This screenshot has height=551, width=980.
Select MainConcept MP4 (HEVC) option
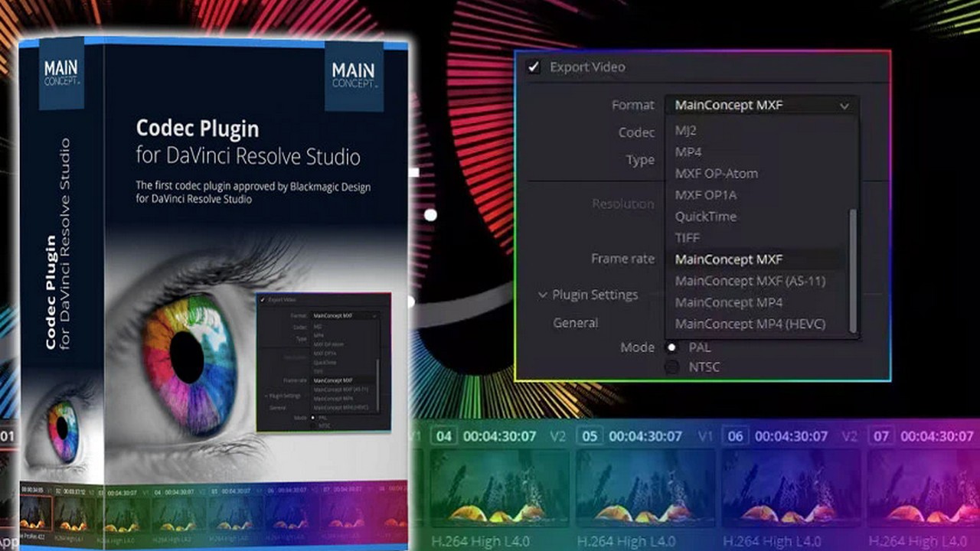click(x=750, y=324)
